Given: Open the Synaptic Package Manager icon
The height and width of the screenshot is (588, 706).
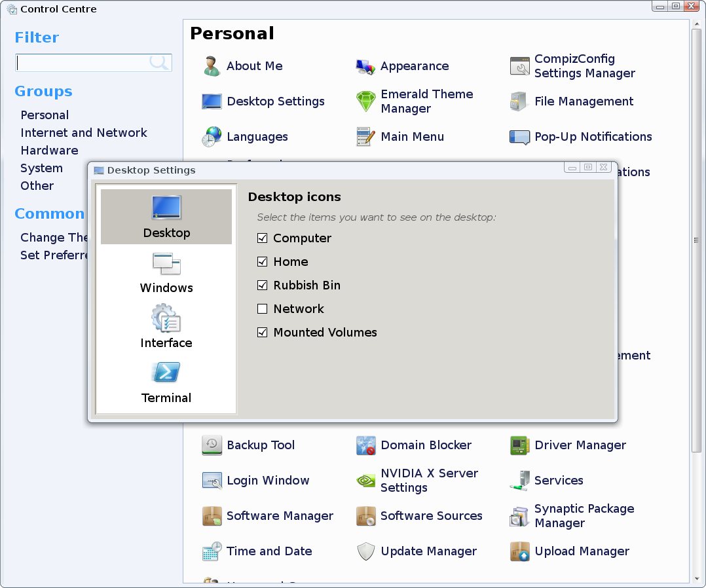Looking at the screenshot, I should 519,516.
